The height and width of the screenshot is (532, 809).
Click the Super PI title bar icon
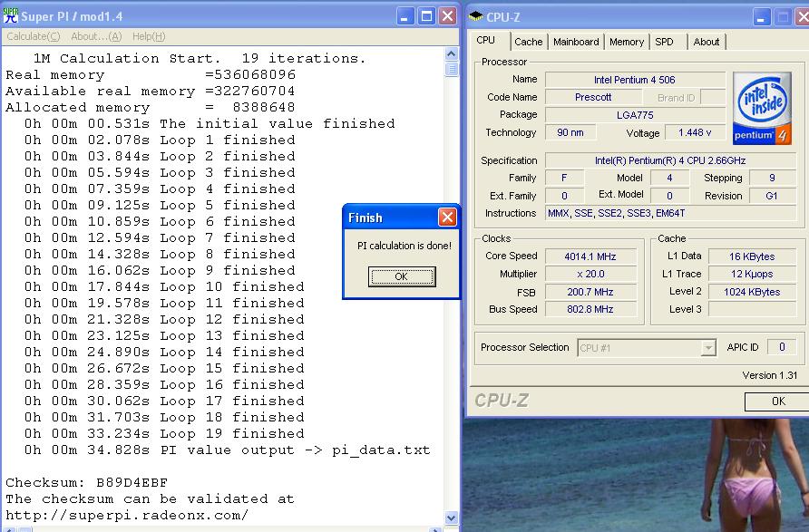(10, 16)
